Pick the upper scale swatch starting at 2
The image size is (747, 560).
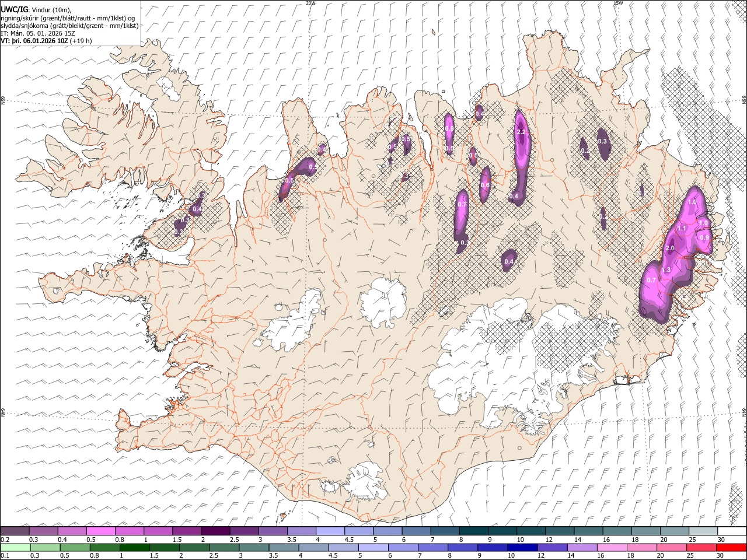(x=215, y=531)
